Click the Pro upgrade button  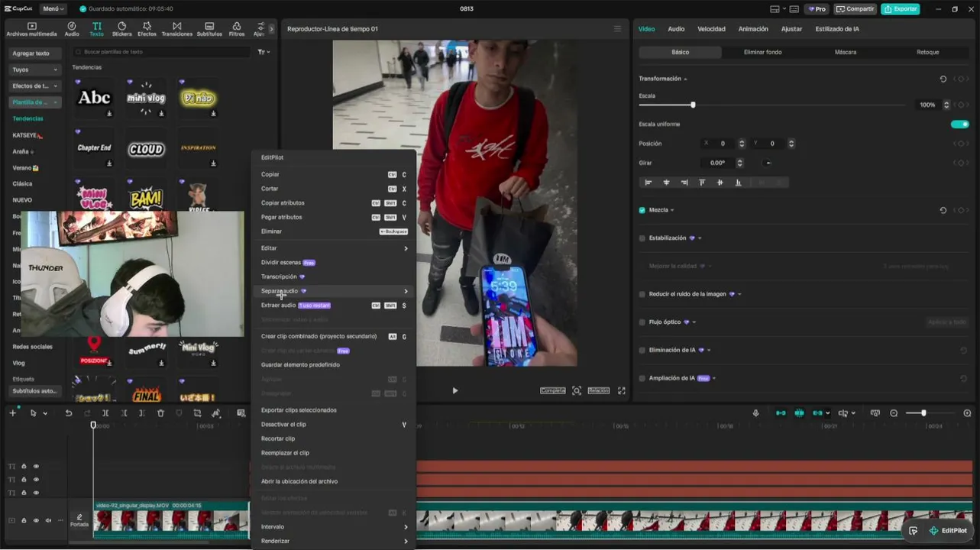pyautogui.click(x=817, y=9)
